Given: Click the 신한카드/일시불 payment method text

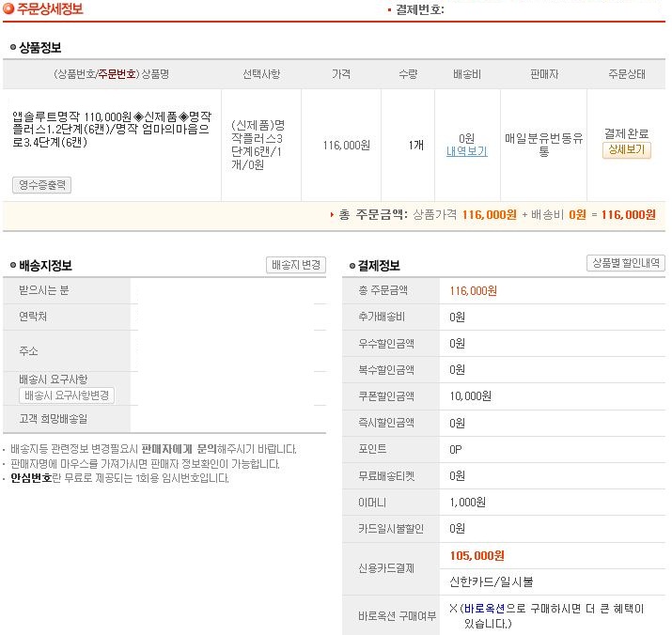Looking at the screenshot, I should click(x=492, y=581).
